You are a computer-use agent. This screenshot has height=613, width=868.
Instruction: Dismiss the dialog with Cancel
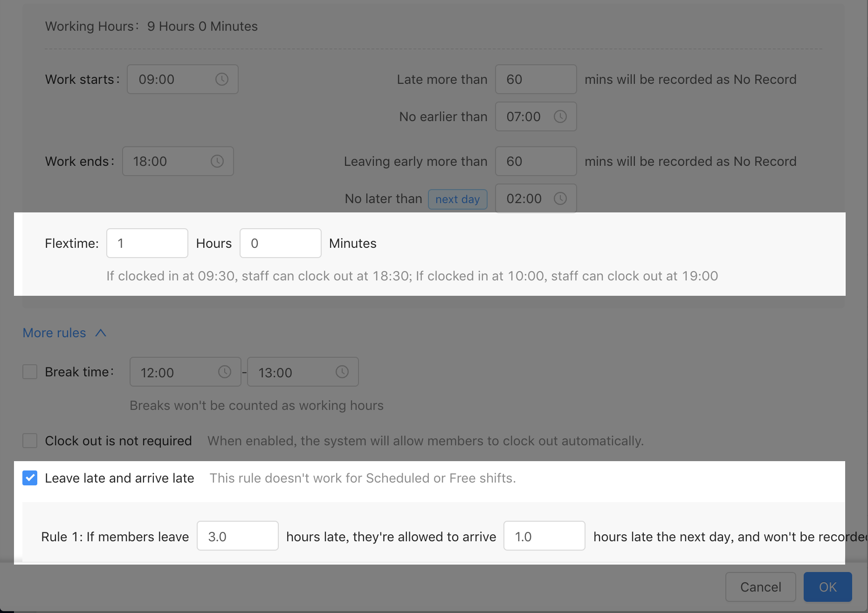760,587
